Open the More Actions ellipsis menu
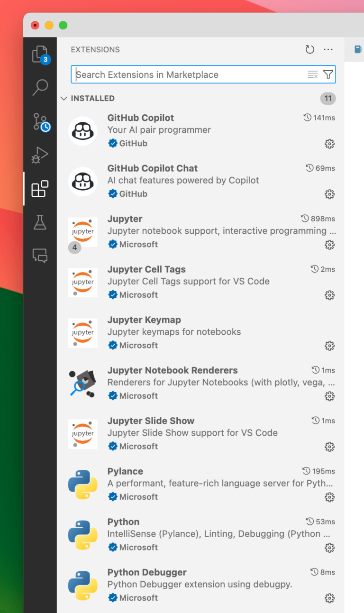This screenshot has height=613, width=364. pos(328,49)
